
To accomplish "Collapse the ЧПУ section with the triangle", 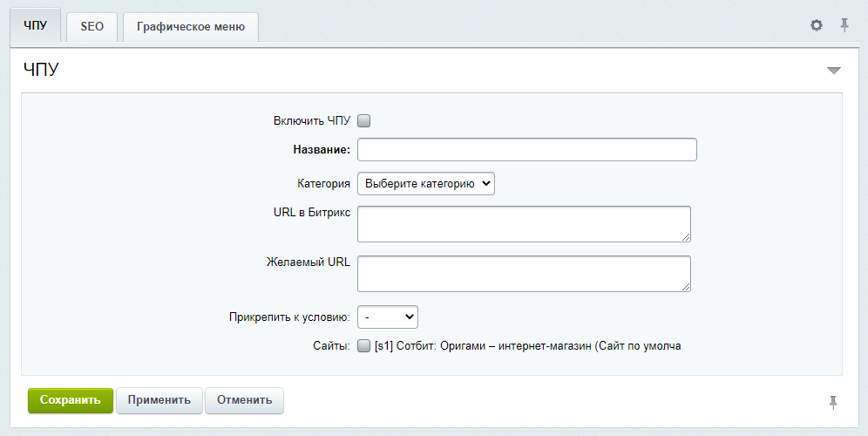I will (834, 71).
